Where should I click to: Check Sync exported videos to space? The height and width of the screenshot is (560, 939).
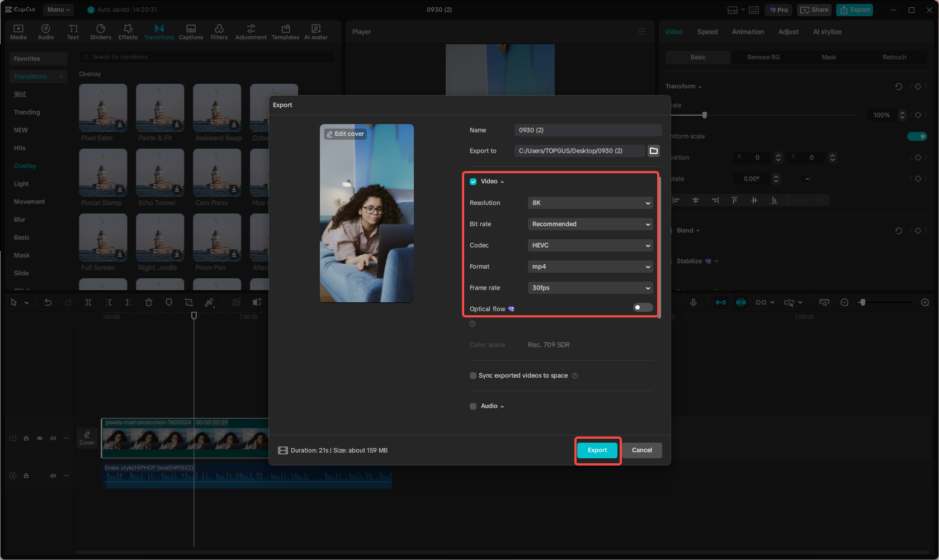pos(473,375)
